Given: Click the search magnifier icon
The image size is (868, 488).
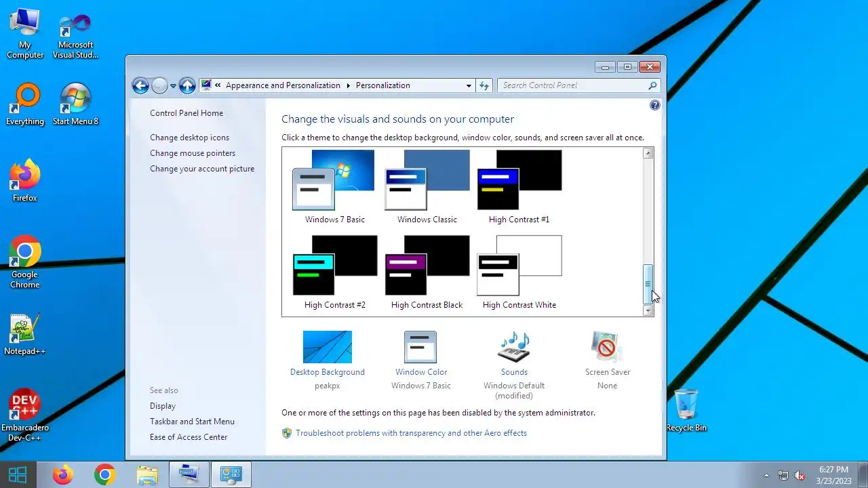Looking at the screenshot, I should [652, 85].
